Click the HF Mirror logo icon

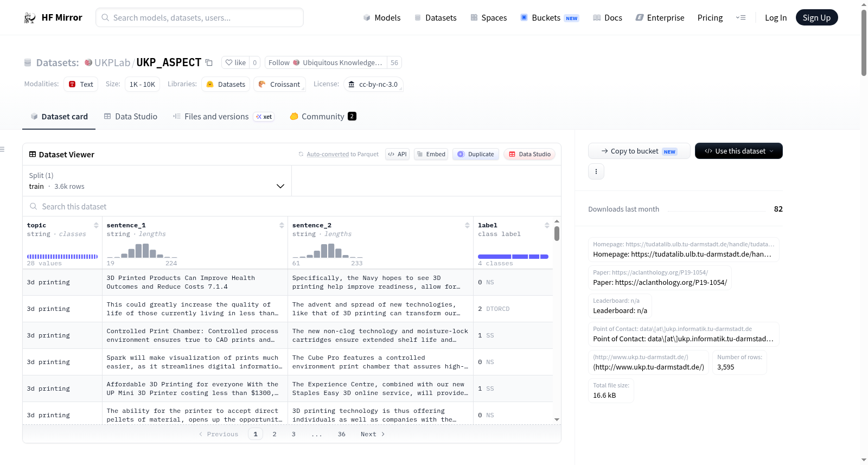[30, 18]
